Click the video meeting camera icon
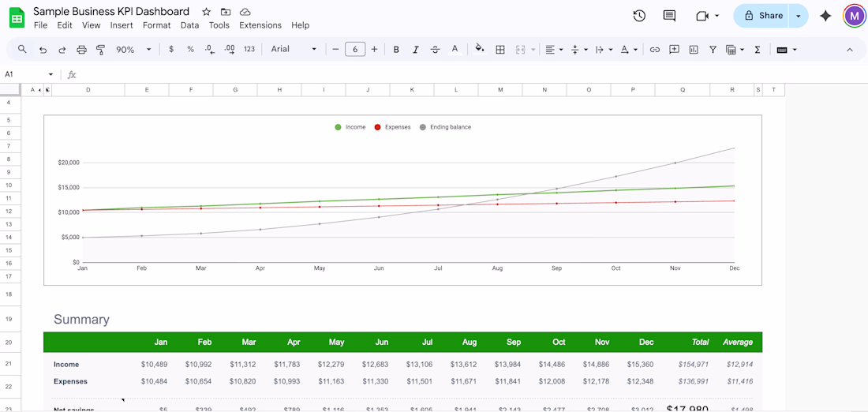This screenshot has width=868, height=412. click(702, 16)
